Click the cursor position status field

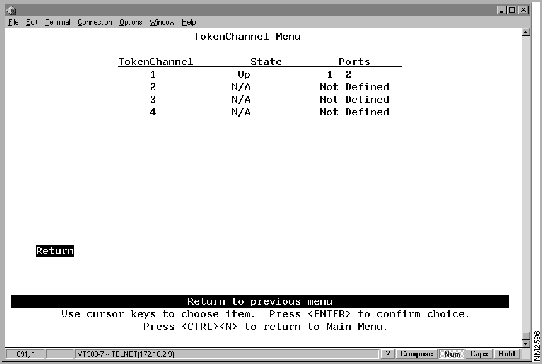(26, 354)
